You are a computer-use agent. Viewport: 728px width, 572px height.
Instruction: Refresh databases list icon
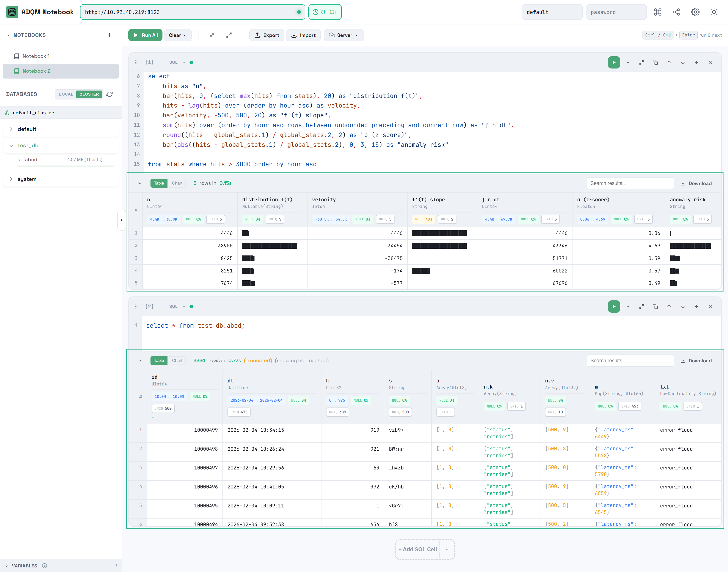tap(109, 94)
